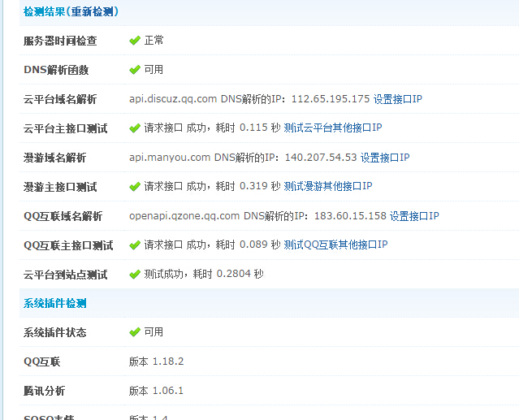Click the IP text 140.207.54.53
This screenshot has height=420, width=519.
click(320, 158)
